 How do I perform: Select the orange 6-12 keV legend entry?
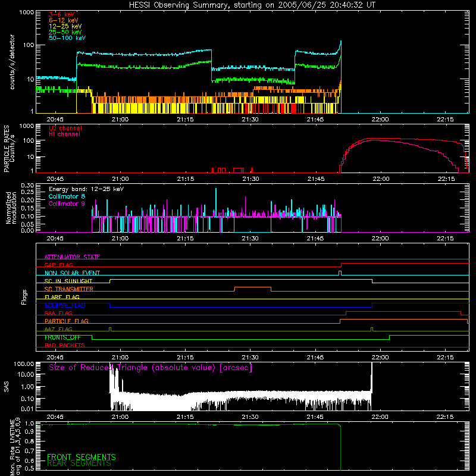pos(64,20)
